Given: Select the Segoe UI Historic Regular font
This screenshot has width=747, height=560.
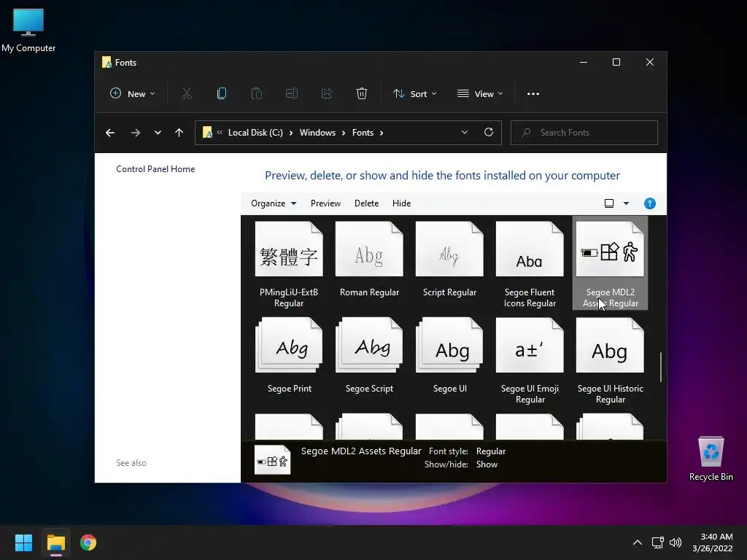Looking at the screenshot, I should pos(611,361).
